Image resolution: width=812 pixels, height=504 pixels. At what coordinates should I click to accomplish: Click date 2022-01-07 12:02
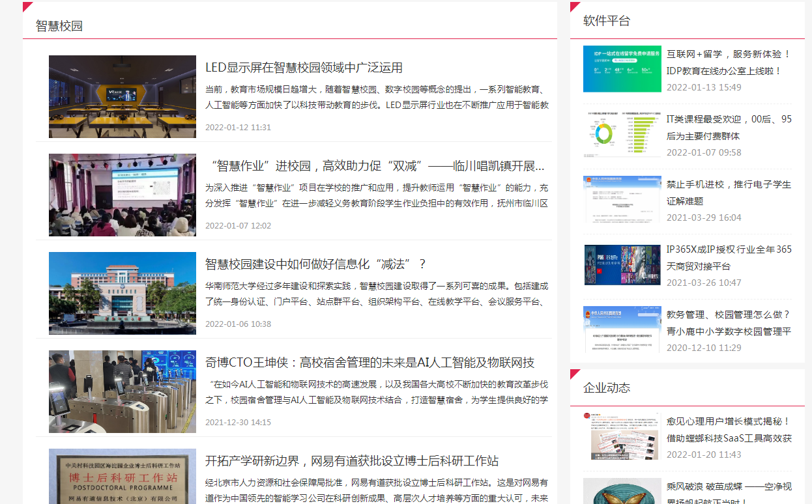pos(238,226)
